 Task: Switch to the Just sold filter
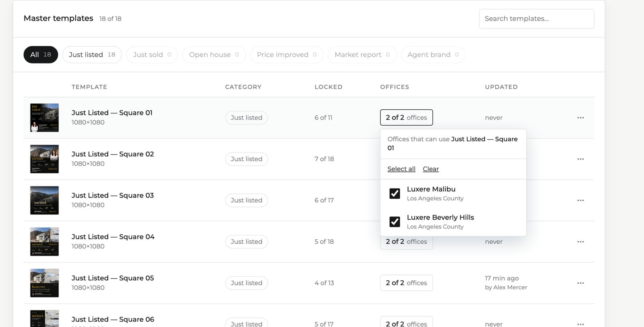coord(152,55)
